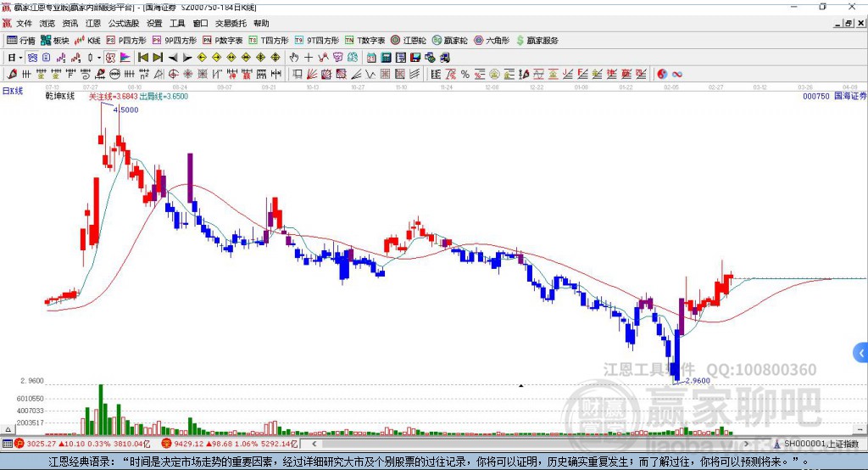868x470 pixels.
Task: Open 赢家服务 with the dollar icon
Action: click(537, 41)
